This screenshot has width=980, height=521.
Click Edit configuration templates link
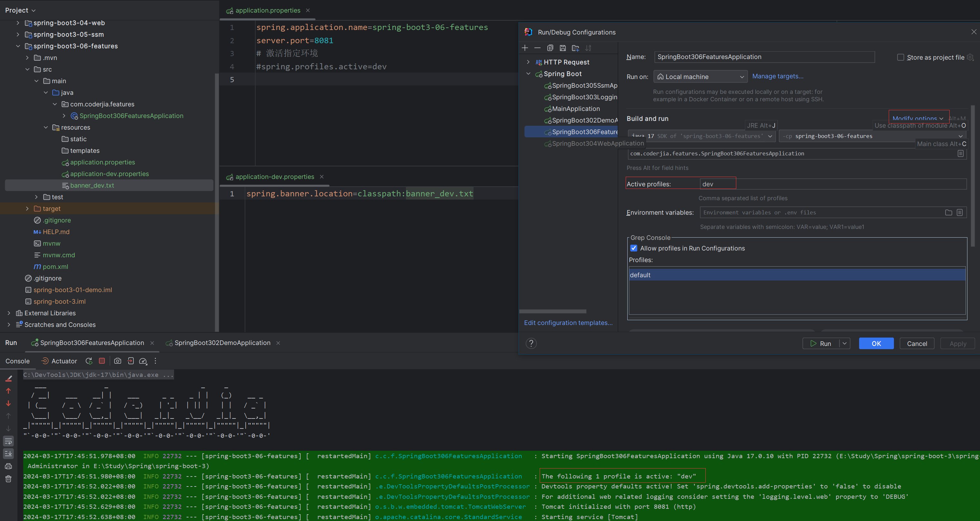click(568, 322)
